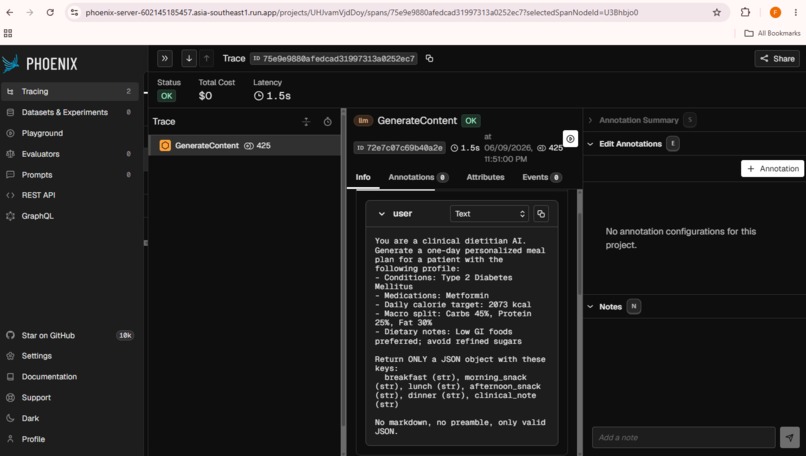Image resolution: width=806 pixels, height=456 pixels.
Task: Click the Playground play icon
Action: (10, 133)
